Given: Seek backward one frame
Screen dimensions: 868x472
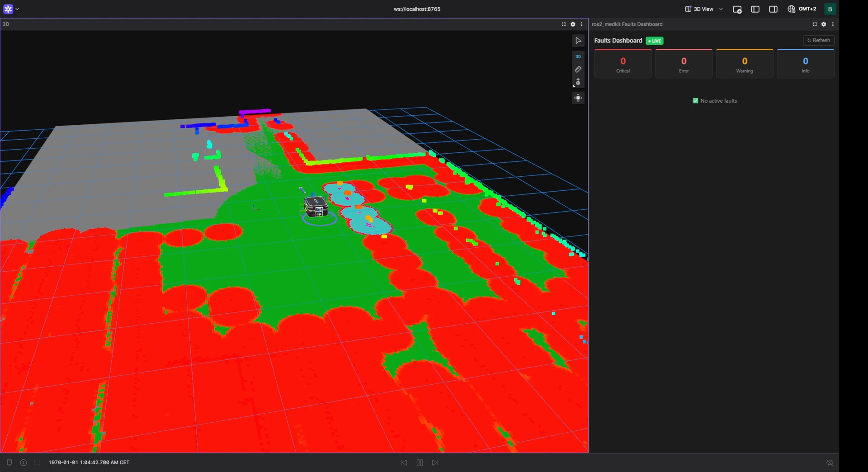Looking at the screenshot, I should (x=404, y=463).
